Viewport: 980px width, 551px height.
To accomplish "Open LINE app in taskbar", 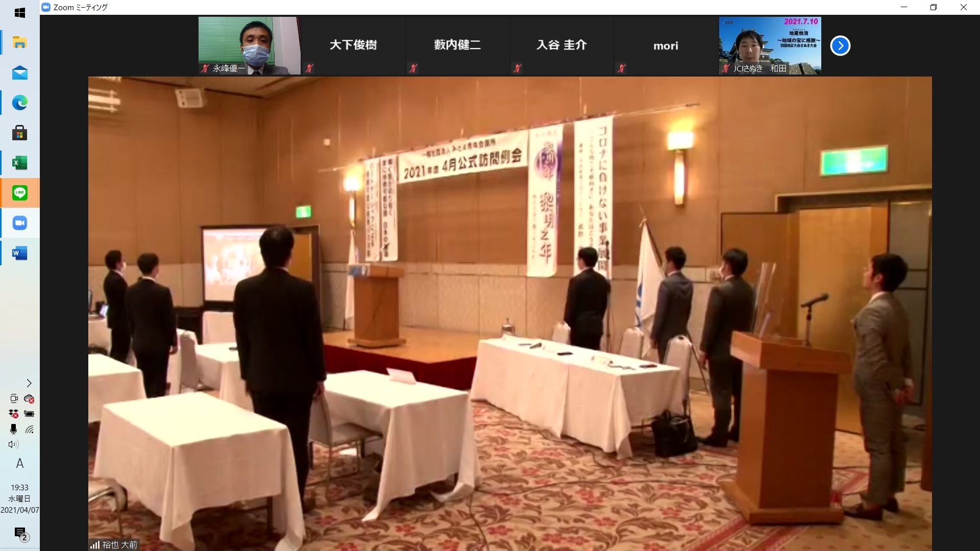I will click(x=20, y=193).
